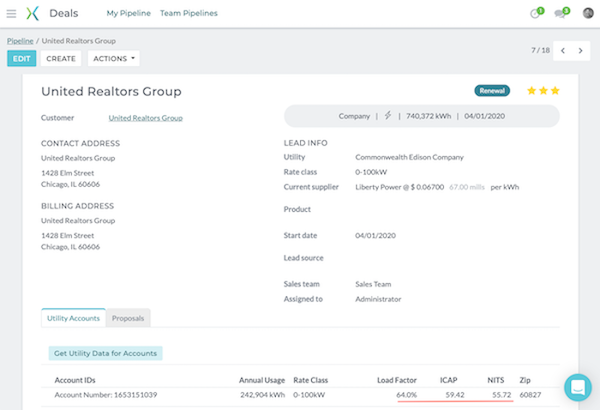Click the ICAP column header
The height and width of the screenshot is (410, 600).
pyautogui.click(x=448, y=380)
